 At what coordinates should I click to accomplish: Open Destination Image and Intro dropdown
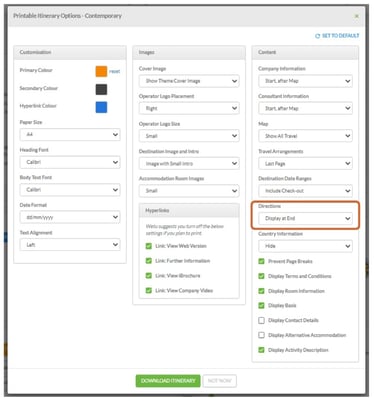click(189, 164)
